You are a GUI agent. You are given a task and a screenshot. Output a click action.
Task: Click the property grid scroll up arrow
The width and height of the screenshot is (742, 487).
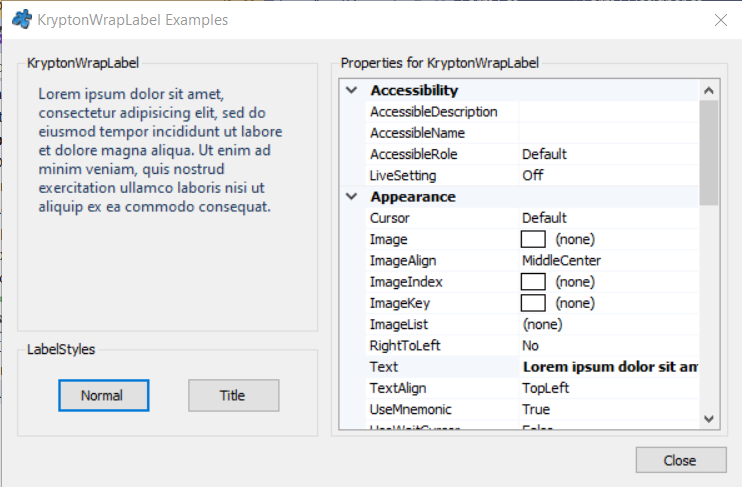click(708, 90)
